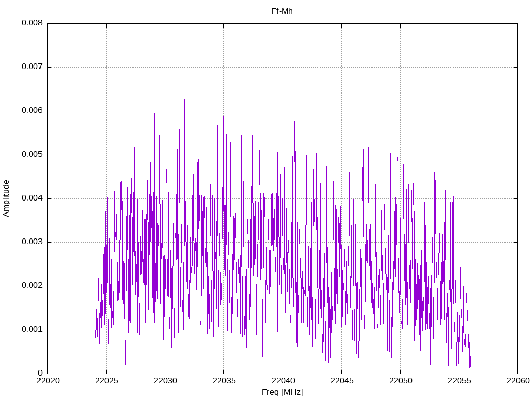
Task: Click the x-axis tick label 22030
Action: point(165,381)
